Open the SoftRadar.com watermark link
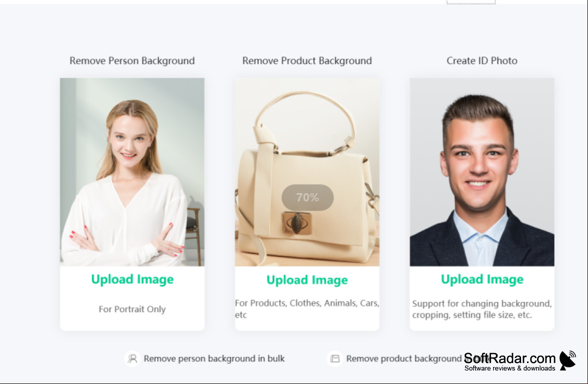The width and height of the screenshot is (588, 384). (x=510, y=358)
